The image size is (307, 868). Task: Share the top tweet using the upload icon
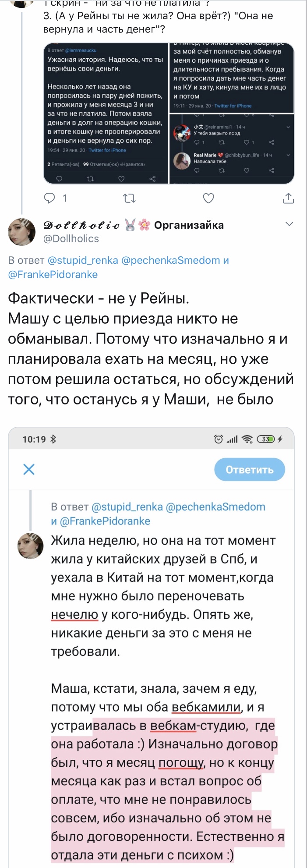coord(288,198)
